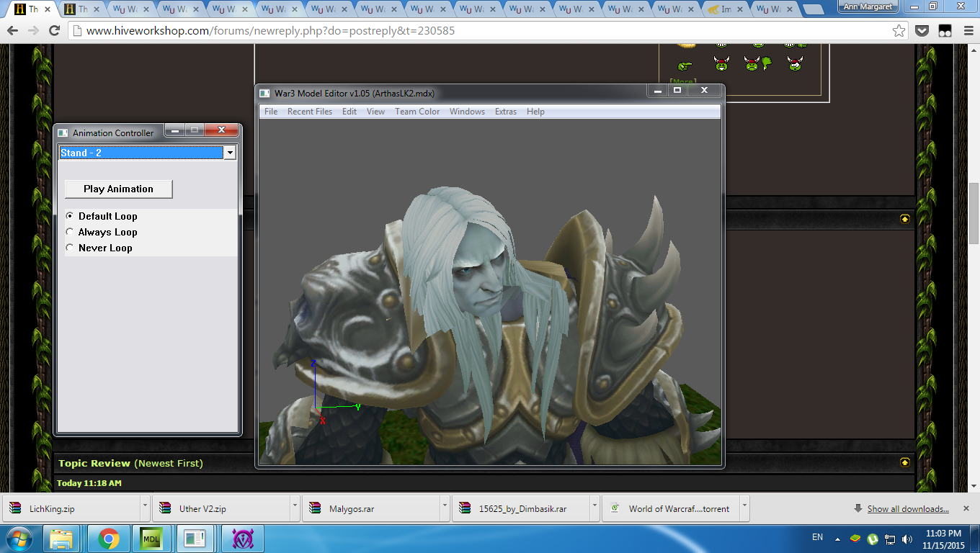980x553 pixels.
Task: Click the uTorrent tray icon
Action: (x=873, y=538)
